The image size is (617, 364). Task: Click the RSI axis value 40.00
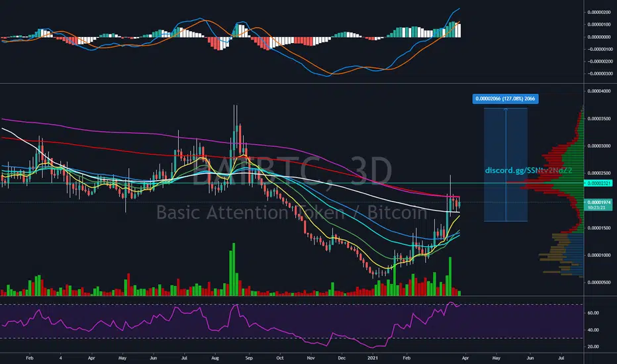(x=593, y=330)
